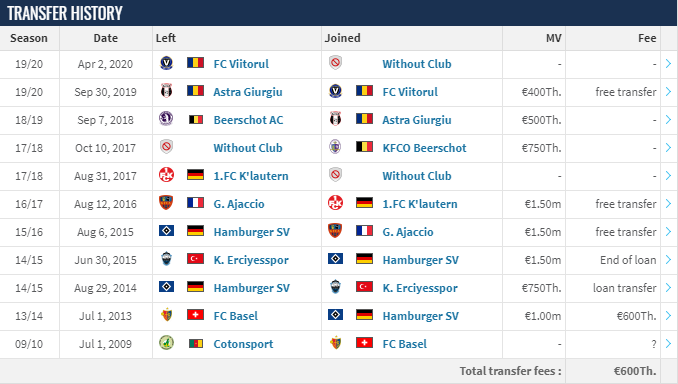678x384 pixels.
Task: Click the FC Basel crest in the Jul 1, 2013 Left column
Action: point(166,315)
